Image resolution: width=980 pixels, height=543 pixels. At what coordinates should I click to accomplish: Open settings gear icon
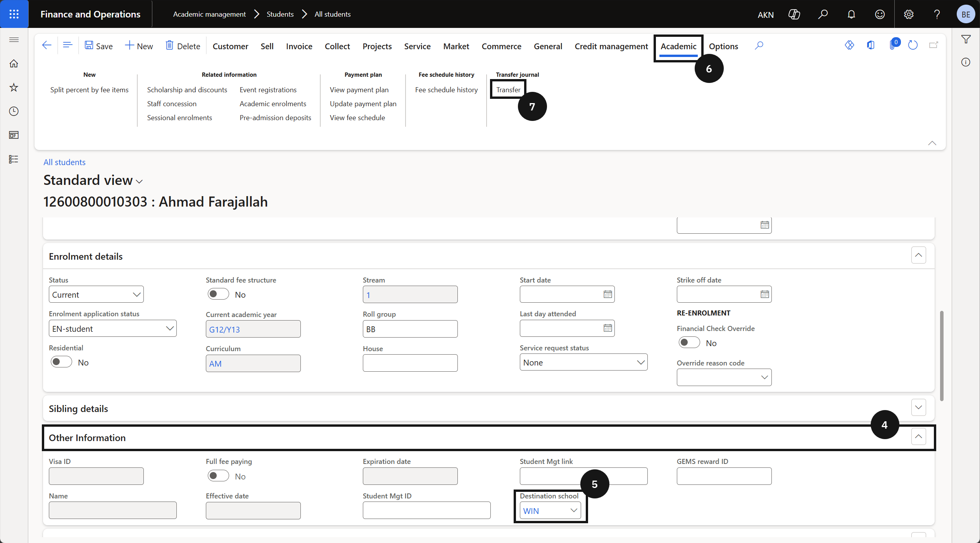(x=909, y=14)
